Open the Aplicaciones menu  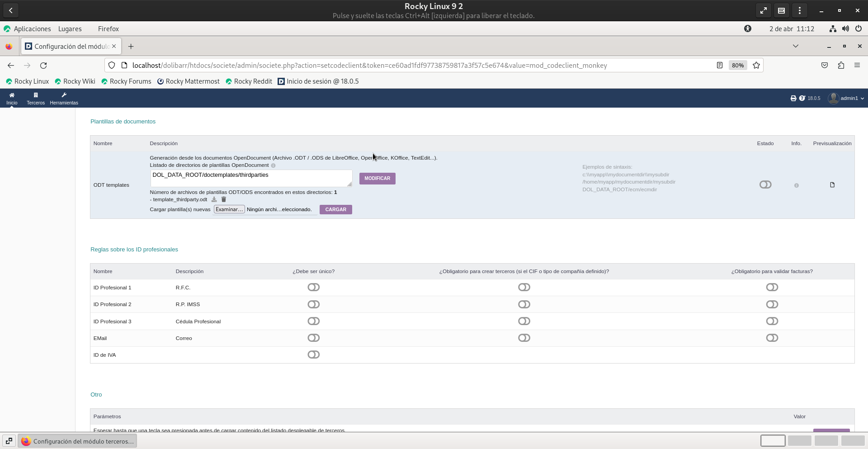click(32, 29)
